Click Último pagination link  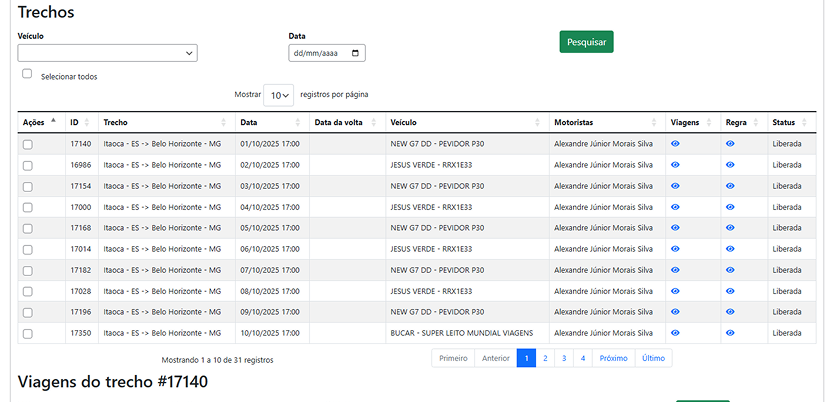[x=653, y=358]
